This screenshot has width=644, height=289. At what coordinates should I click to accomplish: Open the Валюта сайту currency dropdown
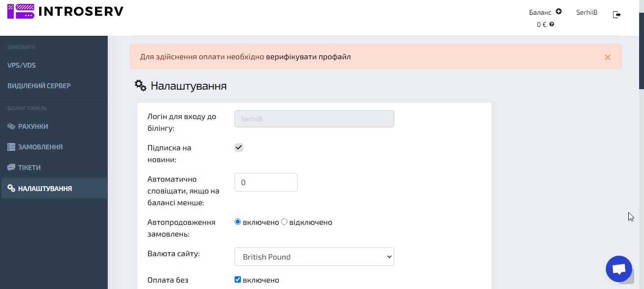pos(314,257)
